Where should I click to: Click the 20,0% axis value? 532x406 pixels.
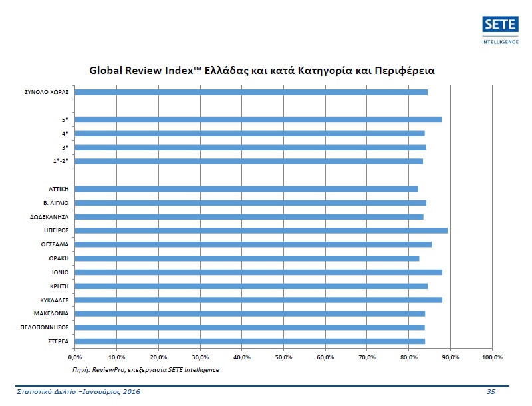coord(158,357)
